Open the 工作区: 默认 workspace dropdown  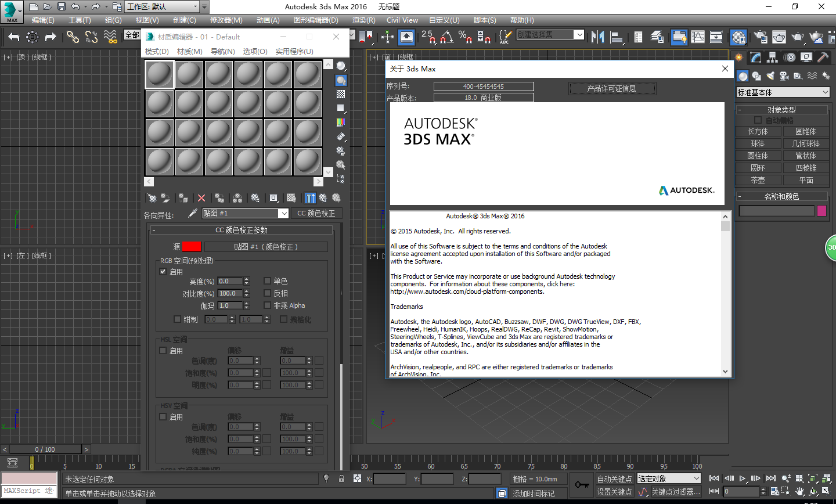point(162,7)
